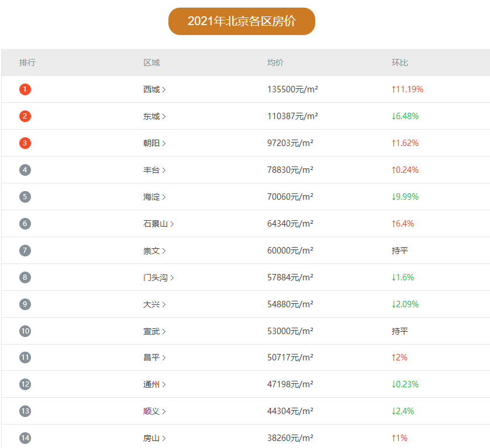Open the 顺义 district link
This screenshot has width=490, height=448.
pos(151,411)
